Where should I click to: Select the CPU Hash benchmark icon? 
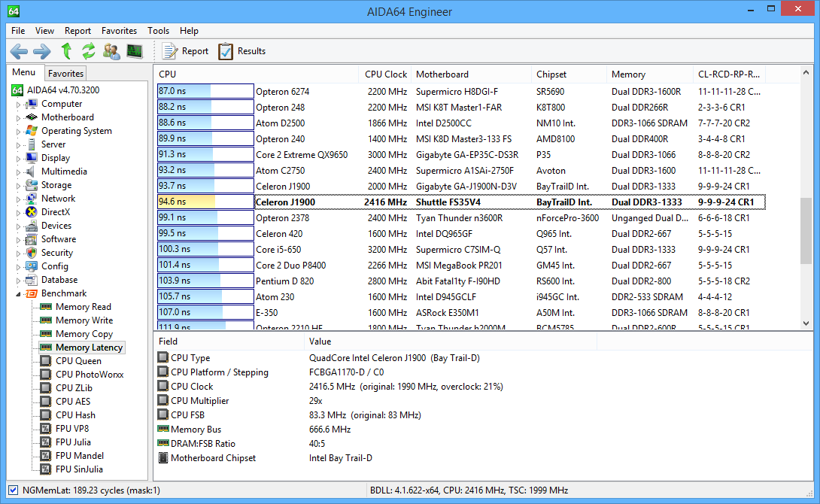click(x=46, y=415)
